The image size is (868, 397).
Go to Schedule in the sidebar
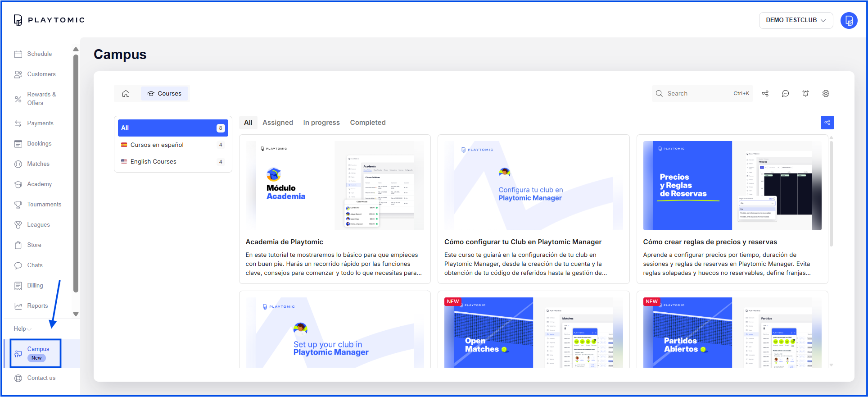point(39,54)
